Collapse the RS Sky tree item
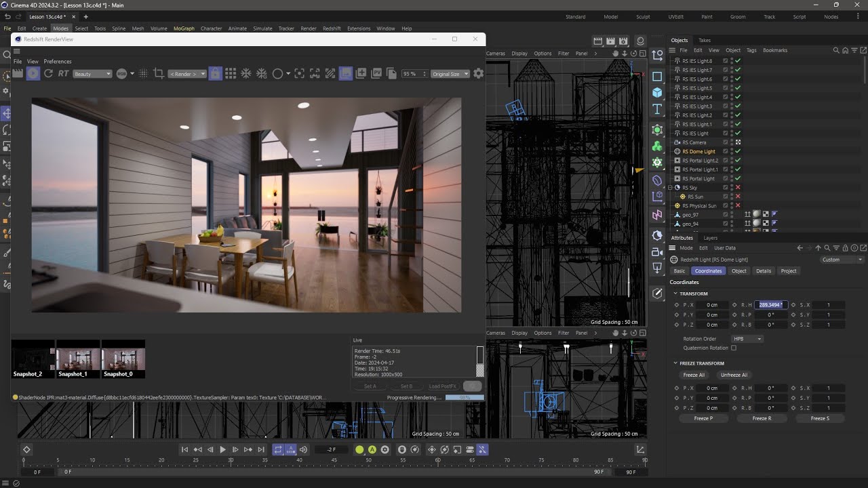 (x=671, y=188)
